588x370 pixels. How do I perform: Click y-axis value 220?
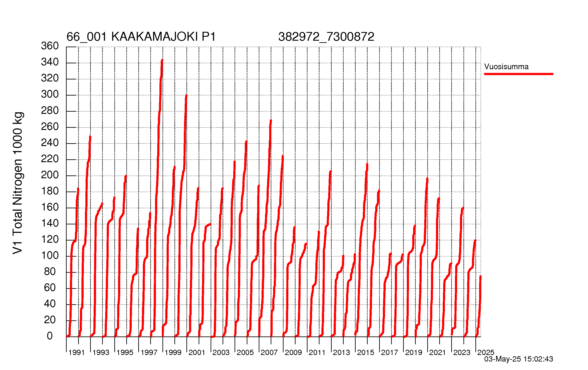(x=50, y=159)
